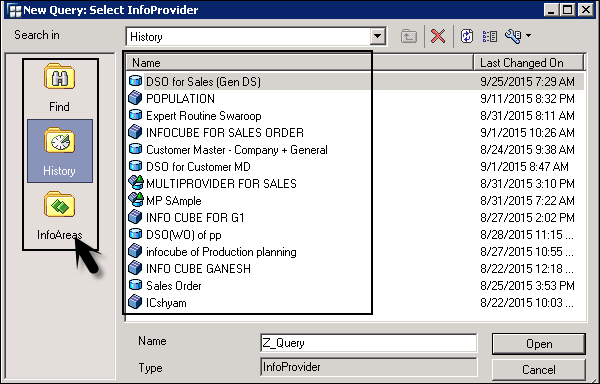Open the Find binoculars folder
600x384 pixels.
pos(59,77)
